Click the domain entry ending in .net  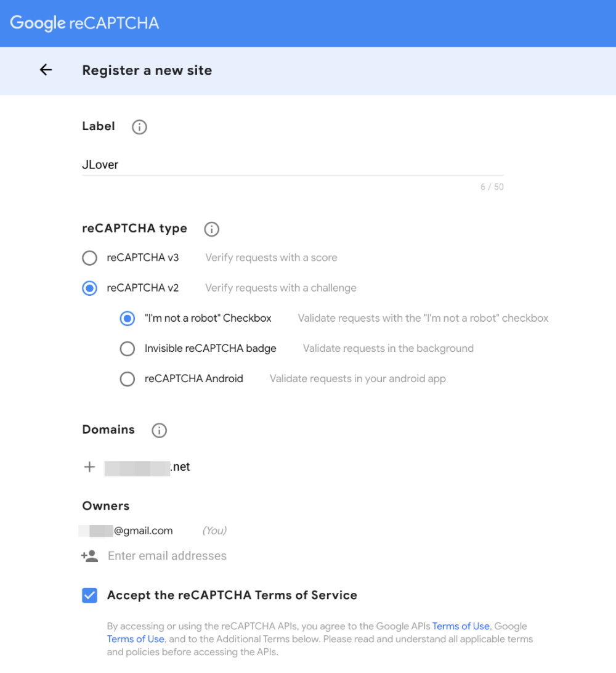[x=147, y=467]
